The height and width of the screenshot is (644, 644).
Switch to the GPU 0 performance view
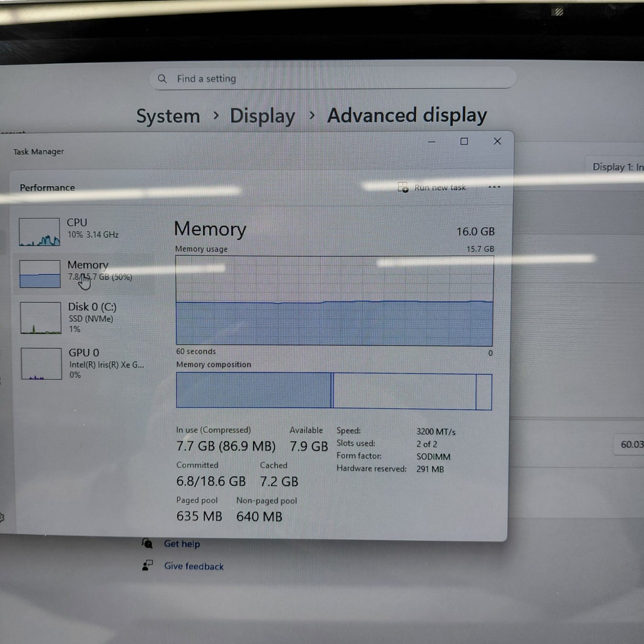click(84, 363)
